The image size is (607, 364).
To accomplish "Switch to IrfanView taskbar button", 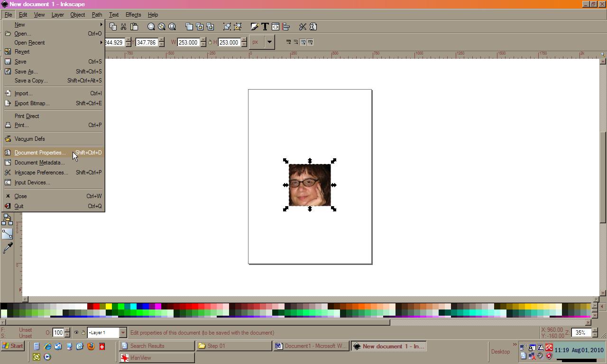I will click(x=156, y=358).
